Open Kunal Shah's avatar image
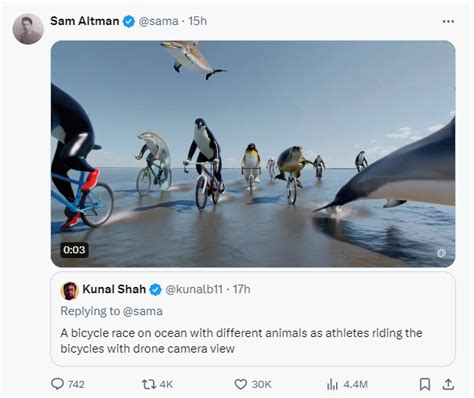Image resolution: width=474 pixels, height=398 pixels. 69,291
